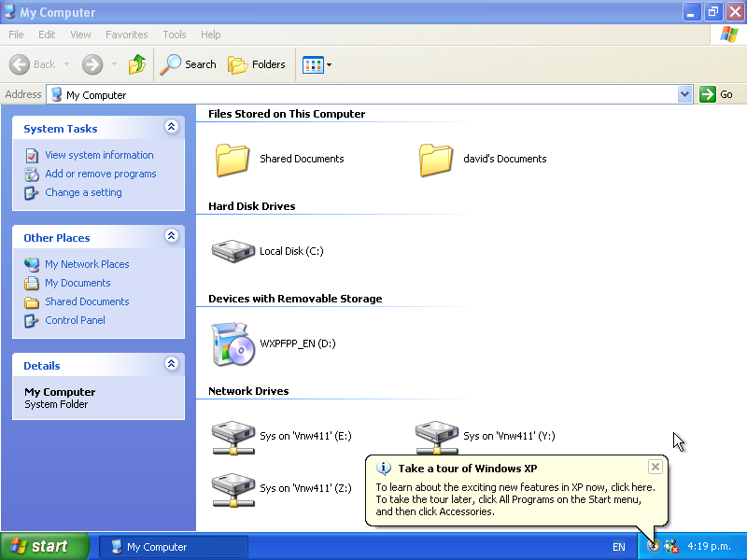Screen dimensions: 747x560
Task: Click the Change a setting icon
Action: tap(32, 193)
